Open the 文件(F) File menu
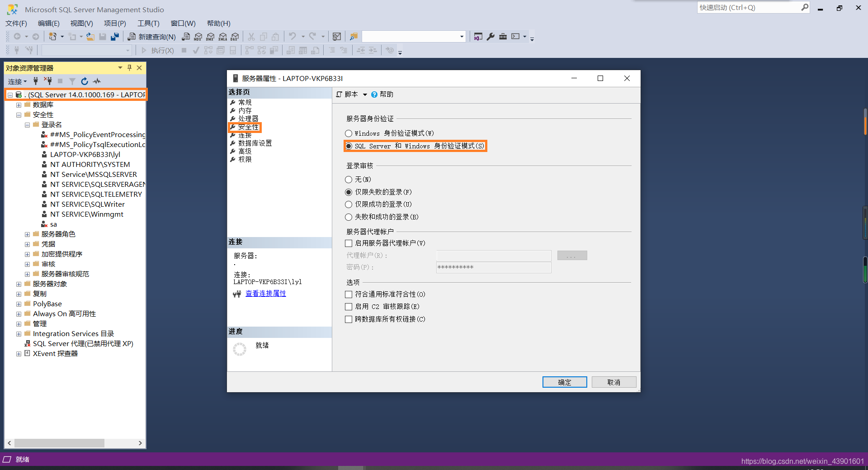868x470 pixels. tap(16, 23)
